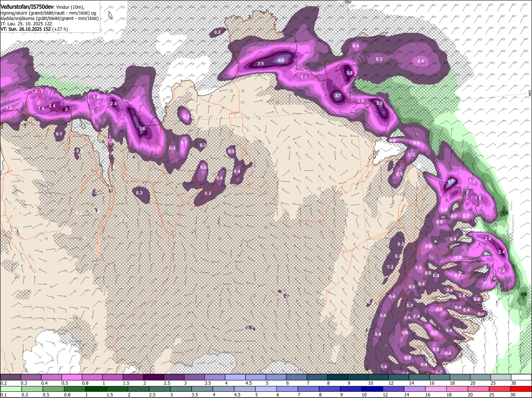The height and width of the screenshot is (398, 532).
Task: Click the 1.6 snowfall value on the map
Action: click(x=478, y=198)
